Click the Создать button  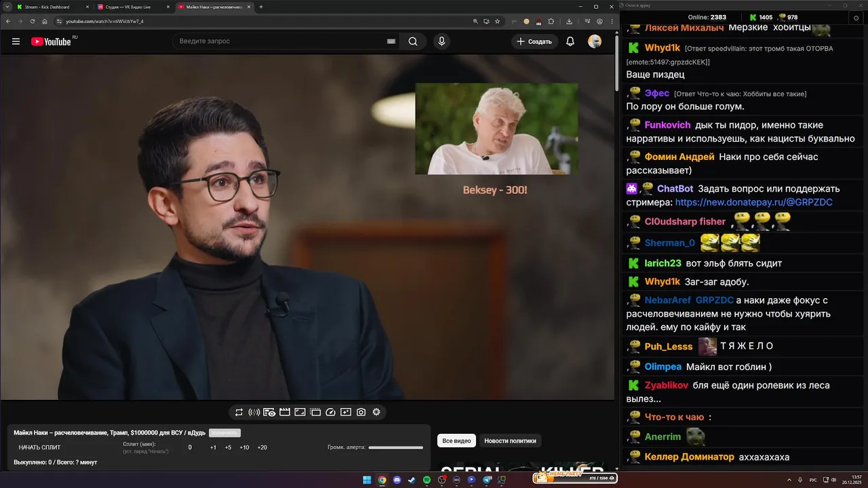(534, 41)
